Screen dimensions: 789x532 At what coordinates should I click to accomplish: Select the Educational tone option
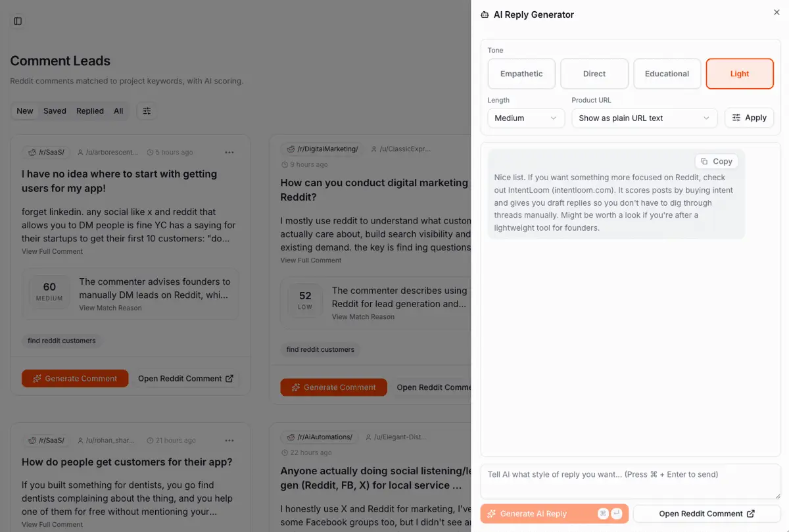[x=667, y=74]
